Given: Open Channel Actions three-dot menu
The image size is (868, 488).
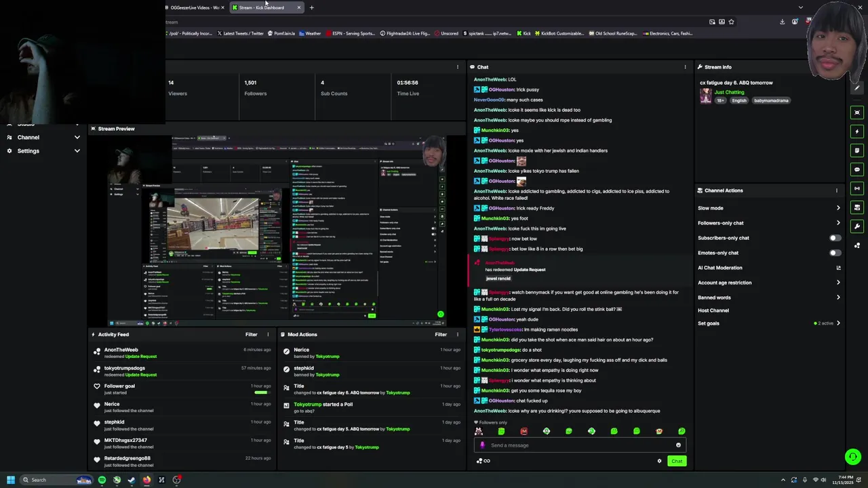Looking at the screenshot, I should pos(837,190).
